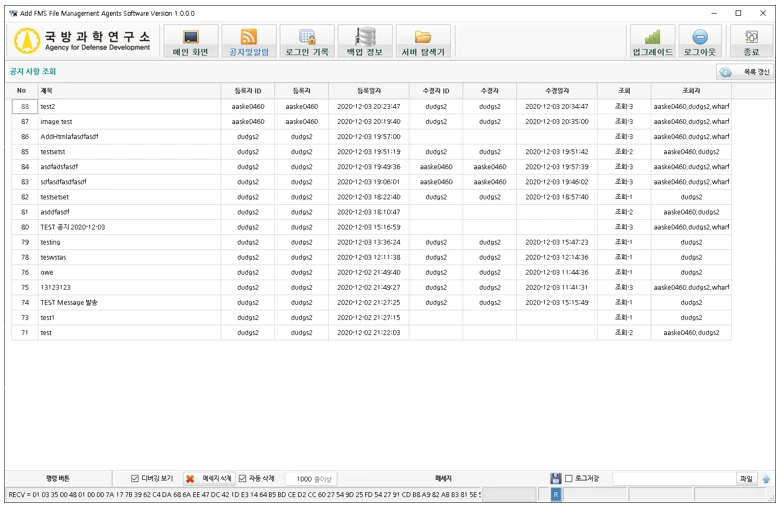Screen dimensions: 781x509
Task: Open the 메인 화면 main screen toolbar button
Action: coord(191,41)
